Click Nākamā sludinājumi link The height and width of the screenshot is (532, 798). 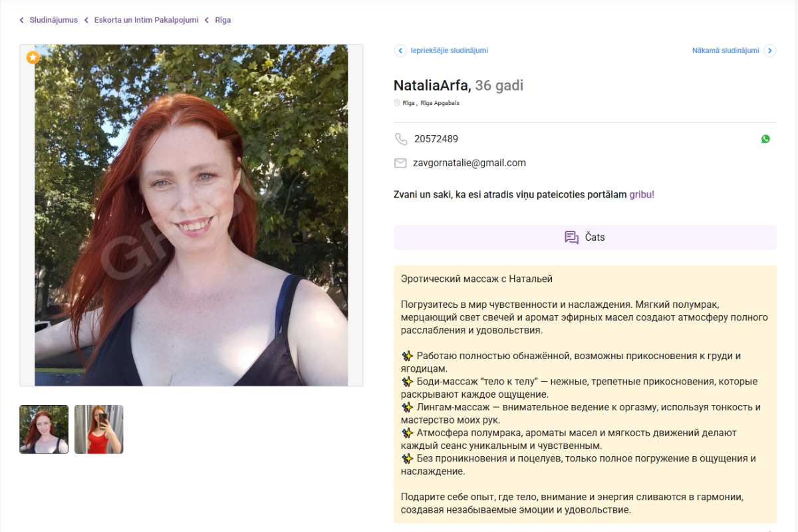coord(726,51)
